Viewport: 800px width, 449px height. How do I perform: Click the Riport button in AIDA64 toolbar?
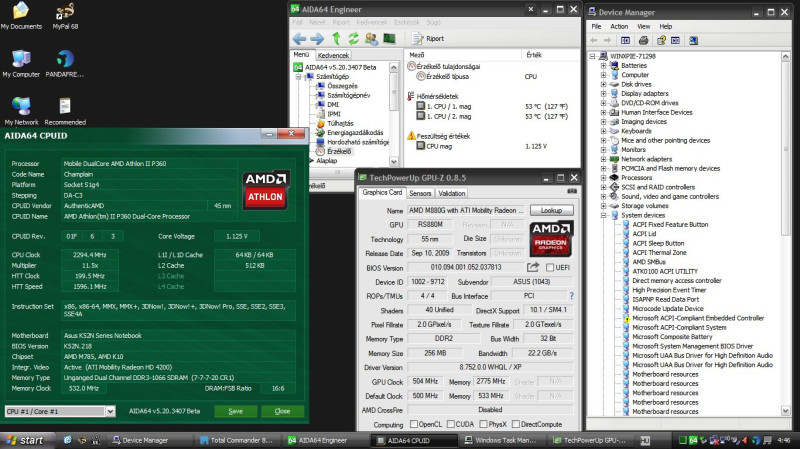pos(429,38)
